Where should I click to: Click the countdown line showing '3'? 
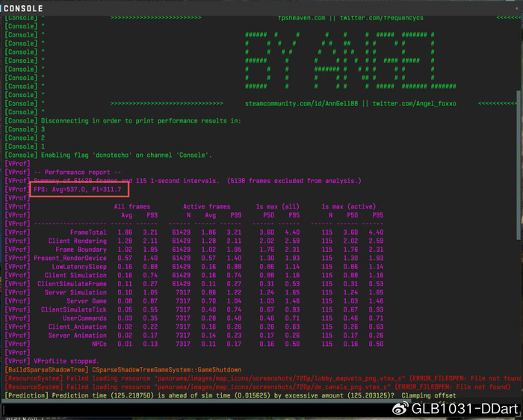[x=25, y=129]
